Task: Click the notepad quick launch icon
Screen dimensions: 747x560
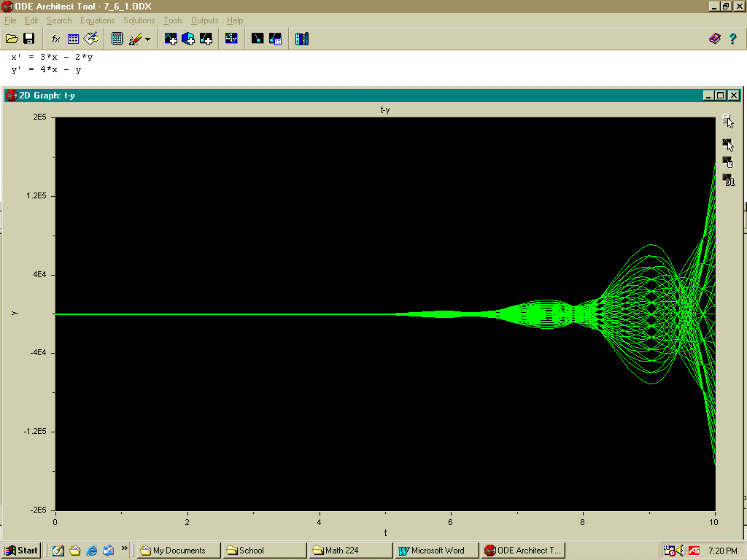Action: (x=58, y=551)
